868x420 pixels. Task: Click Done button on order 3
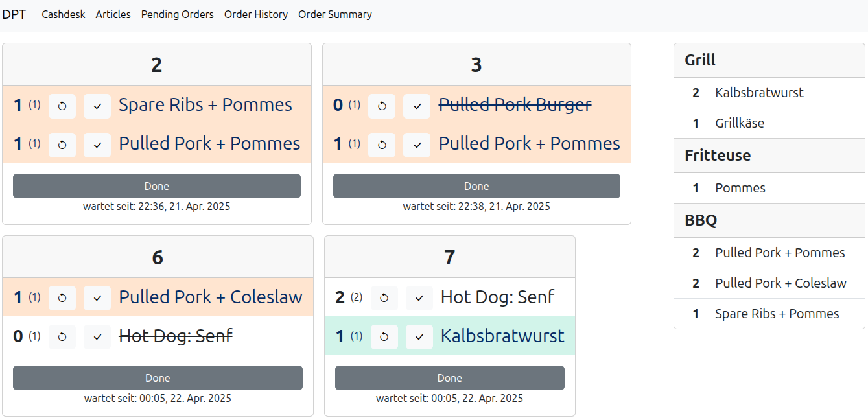point(476,186)
